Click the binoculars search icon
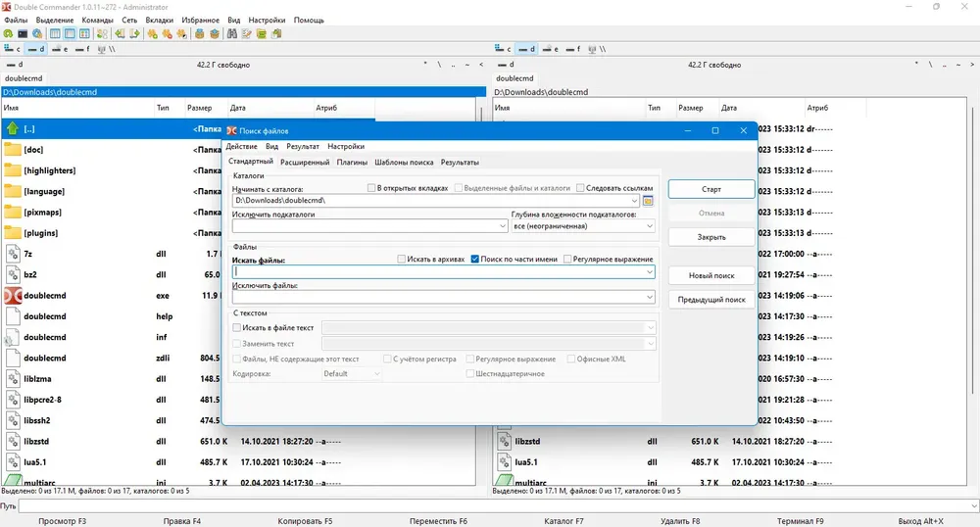 232,33
